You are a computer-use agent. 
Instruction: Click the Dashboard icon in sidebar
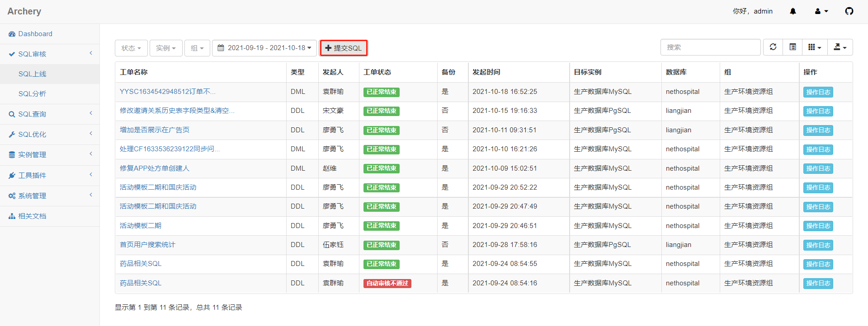[x=12, y=34]
